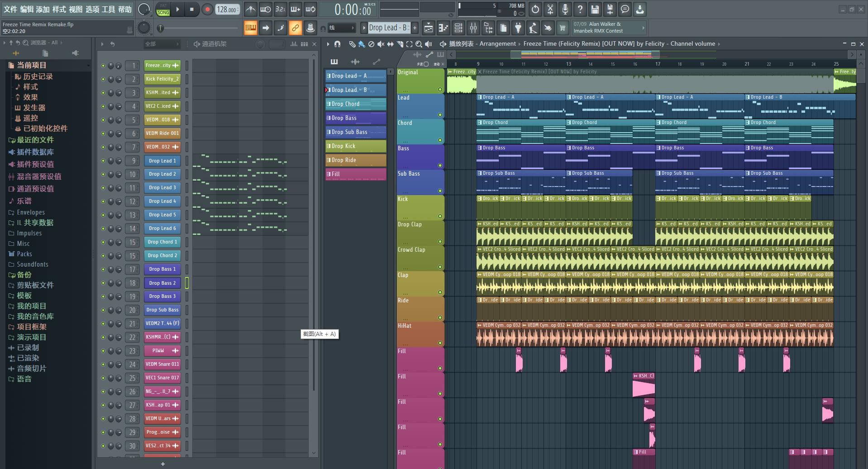Open the speech bubble chat icon
The height and width of the screenshot is (469, 868).
click(625, 9)
